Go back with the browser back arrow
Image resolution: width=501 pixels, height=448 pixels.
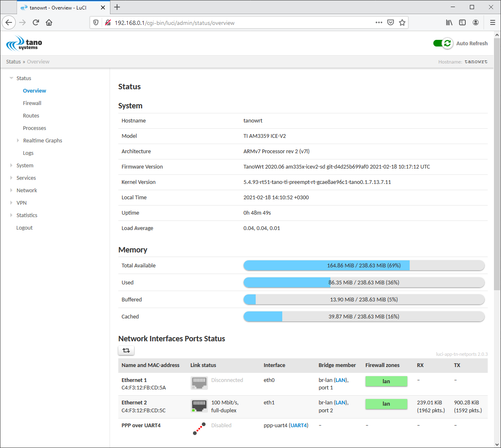pyautogui.click(x=9, y=22)
